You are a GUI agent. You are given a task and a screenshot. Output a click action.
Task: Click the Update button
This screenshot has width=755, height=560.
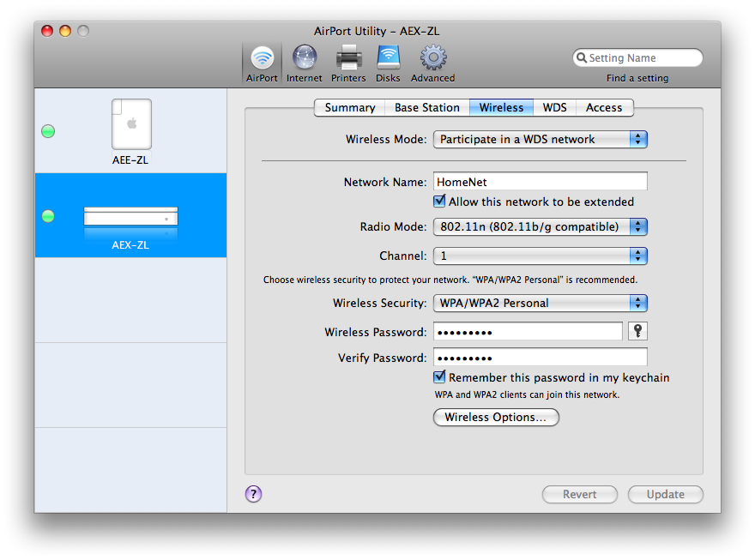point(666,494)
